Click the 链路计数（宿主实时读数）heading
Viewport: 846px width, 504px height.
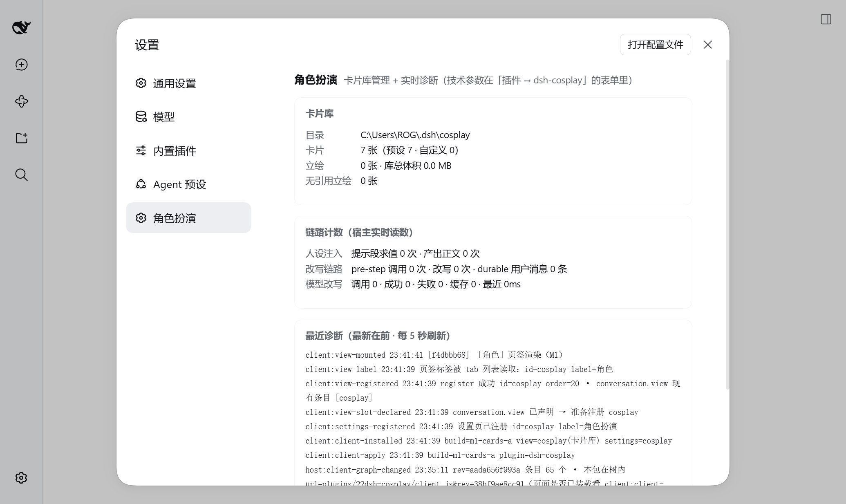click(x=359, y=232)
